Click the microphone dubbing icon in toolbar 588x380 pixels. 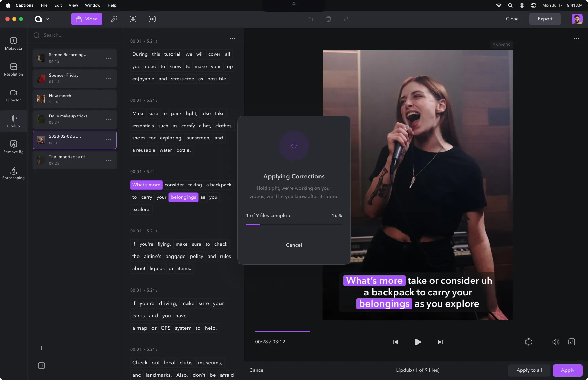[133, 19]
